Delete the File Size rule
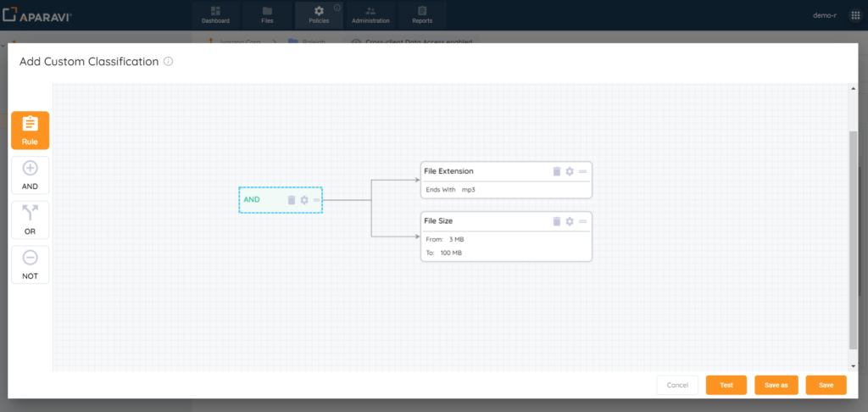868x412 pixels. coord(557,221)
